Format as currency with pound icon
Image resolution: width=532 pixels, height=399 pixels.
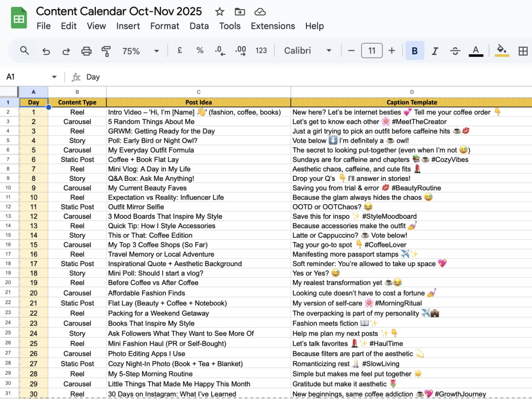180,51
